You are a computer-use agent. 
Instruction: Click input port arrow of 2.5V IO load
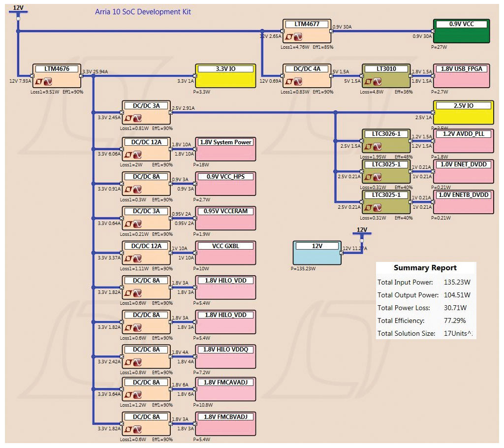[x=433, y=113]
